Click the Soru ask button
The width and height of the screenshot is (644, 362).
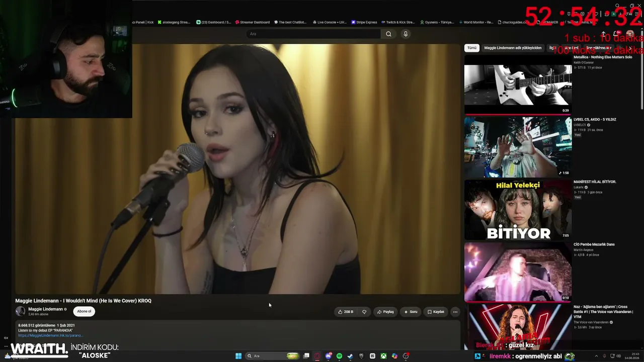click(x=411, y=312)
